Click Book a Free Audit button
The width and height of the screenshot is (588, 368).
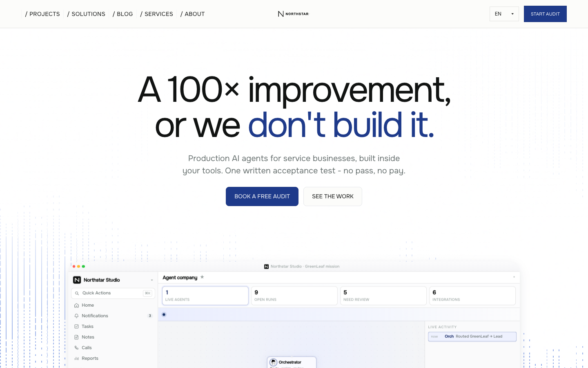(262, 196)
